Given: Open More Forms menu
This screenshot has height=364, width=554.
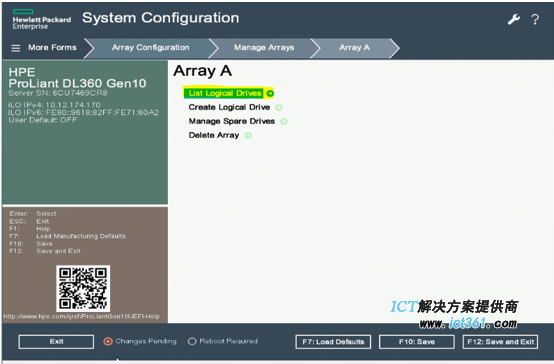Looking at the screenshot, I should click(52, 48).
